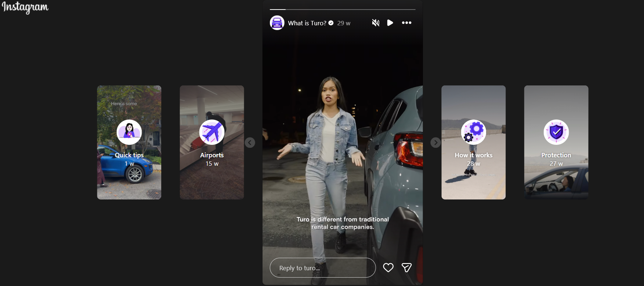Open the Quick tips highlight avatar

click(x=129, y=132)
